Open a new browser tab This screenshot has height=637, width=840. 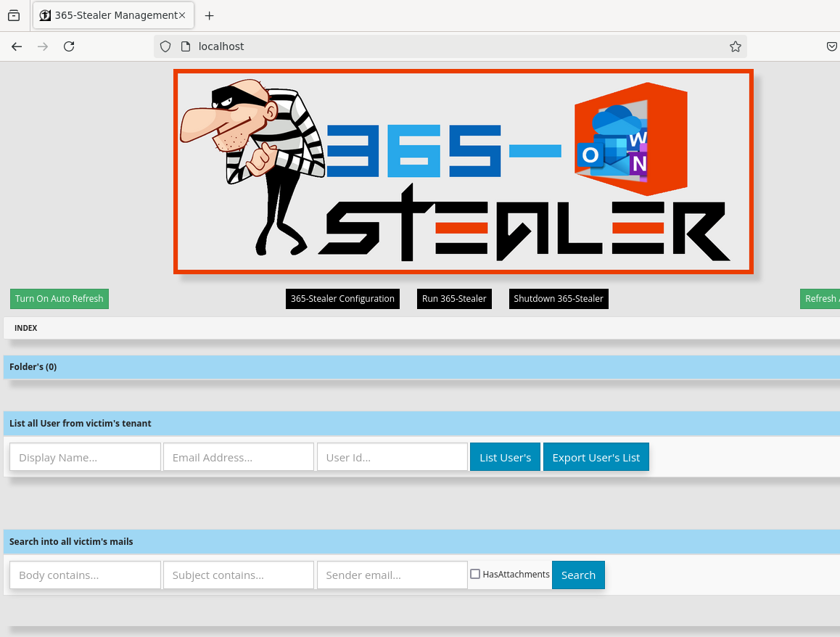pyautogui.click(x=210, y=15)
